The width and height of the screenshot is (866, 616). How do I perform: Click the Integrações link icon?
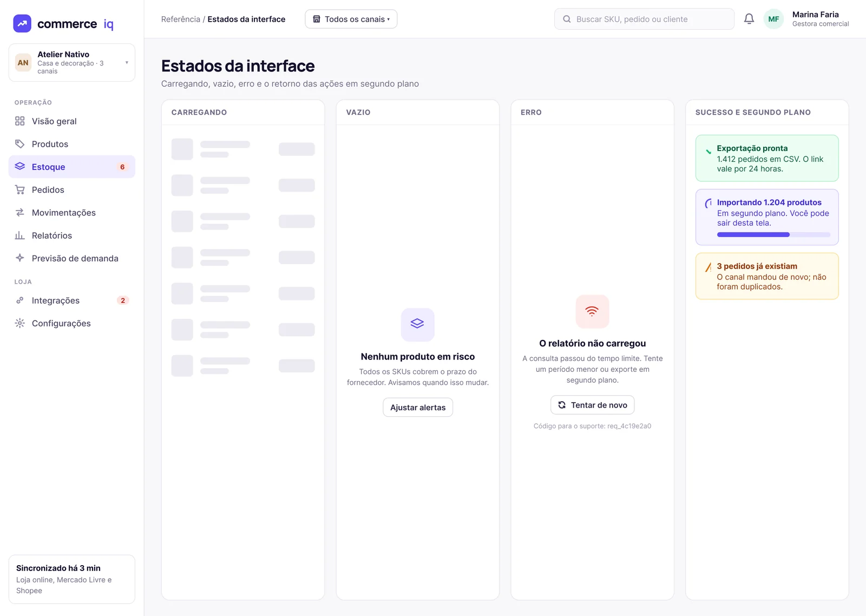click(x=20, y=300)
